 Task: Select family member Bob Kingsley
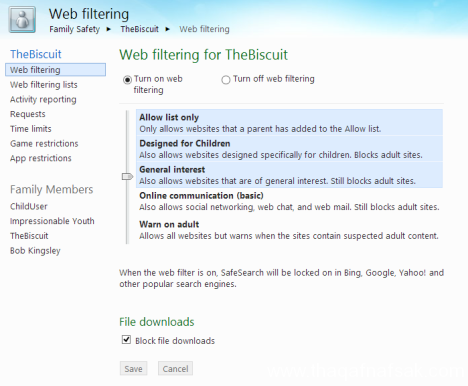[35, 251]
